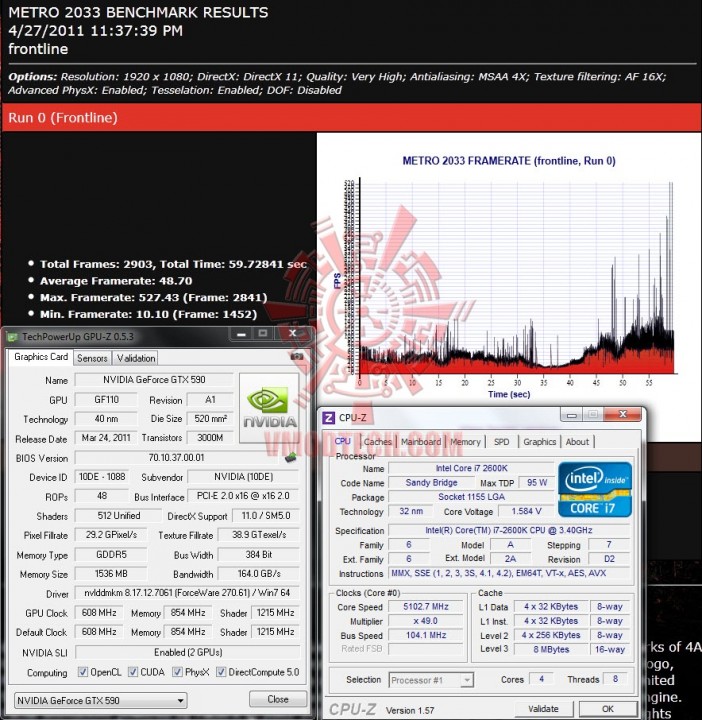Image resolution: width=702 pixels, height=720 pixels.
Task: Minimize the GPU-Z window
Action: (241, 334)
